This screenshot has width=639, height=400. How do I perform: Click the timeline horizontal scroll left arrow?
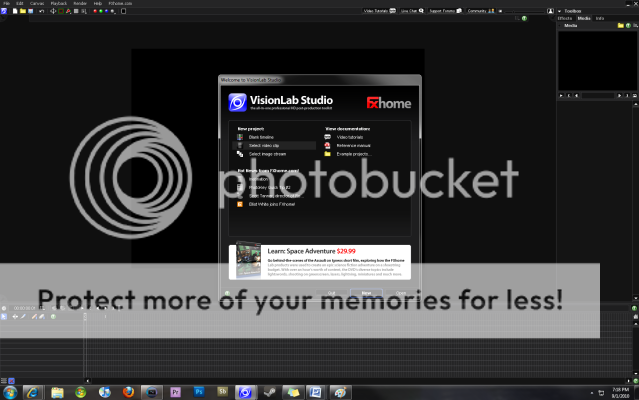point(87,381)
